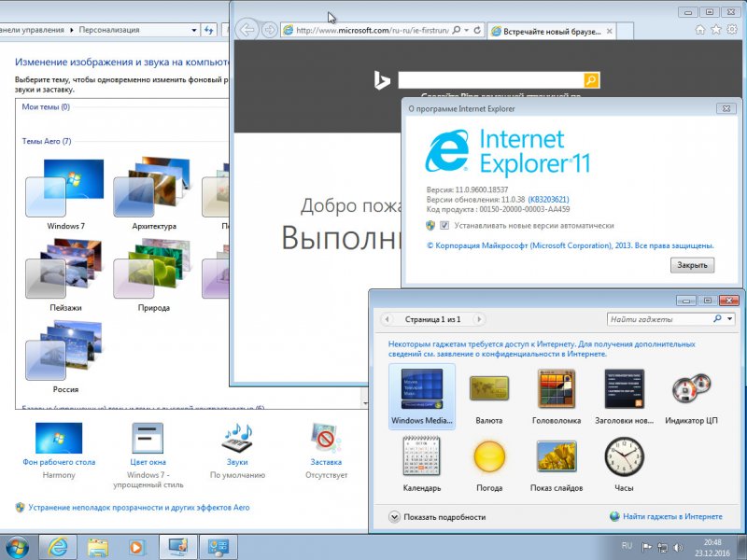
Task: Switch to the Встречайте новый браузер tab
Action: [x=551, y=32]
